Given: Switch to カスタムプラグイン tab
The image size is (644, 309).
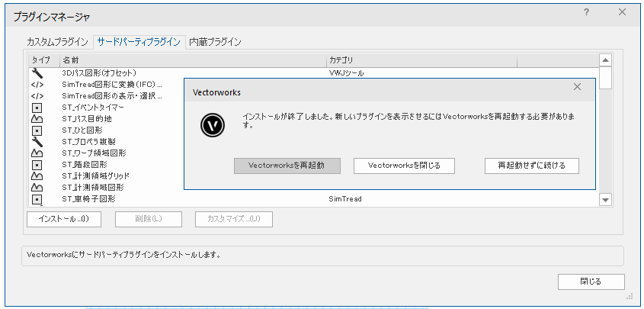Looking at the screenshot, I should click(x=57, y=41).
